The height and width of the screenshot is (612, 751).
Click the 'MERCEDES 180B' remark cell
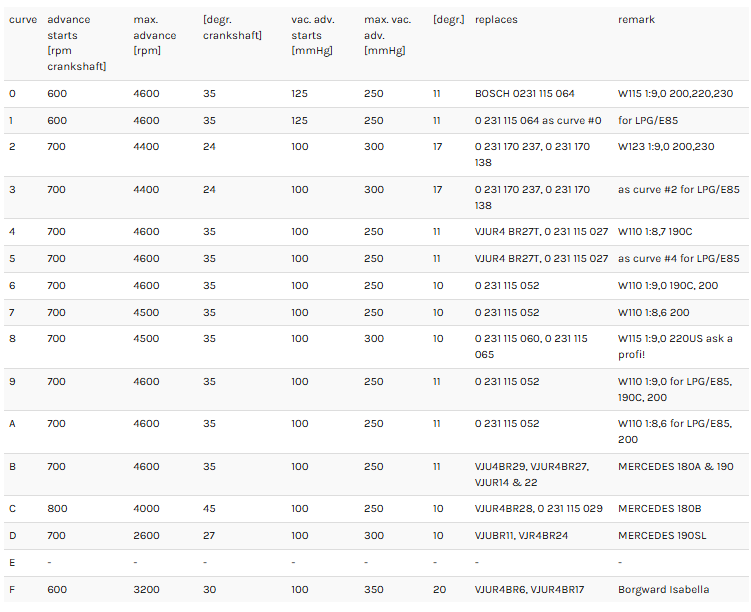tap(660, 509)
